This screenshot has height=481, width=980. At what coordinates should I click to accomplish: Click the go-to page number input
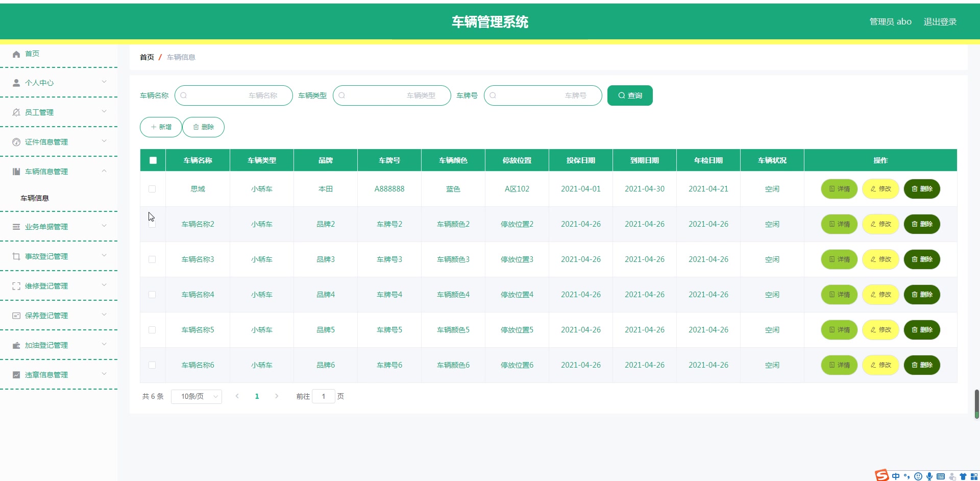[x=324, y=396]
